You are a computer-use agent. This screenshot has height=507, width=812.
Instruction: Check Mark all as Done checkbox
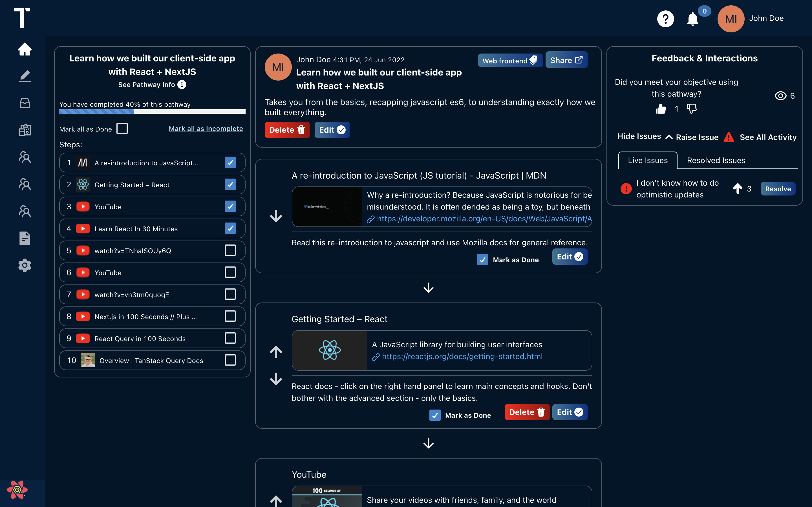122,128
